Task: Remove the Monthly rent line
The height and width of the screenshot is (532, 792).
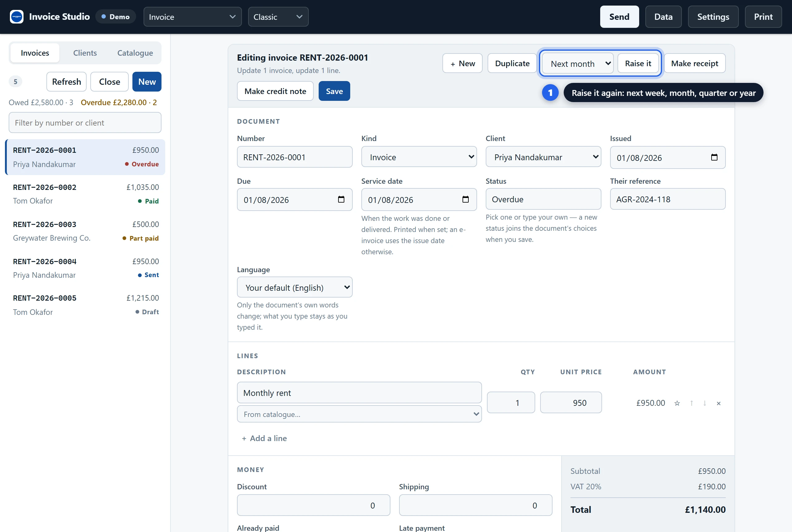Action: coord(718,403)
